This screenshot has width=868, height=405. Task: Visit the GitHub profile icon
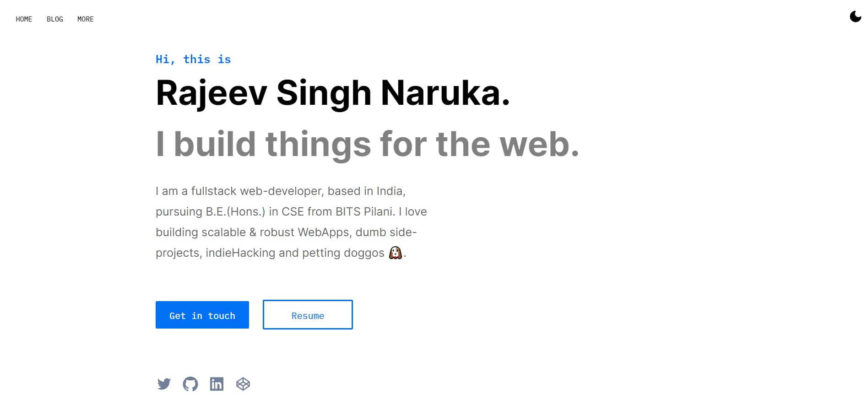(x=191, y=384)
